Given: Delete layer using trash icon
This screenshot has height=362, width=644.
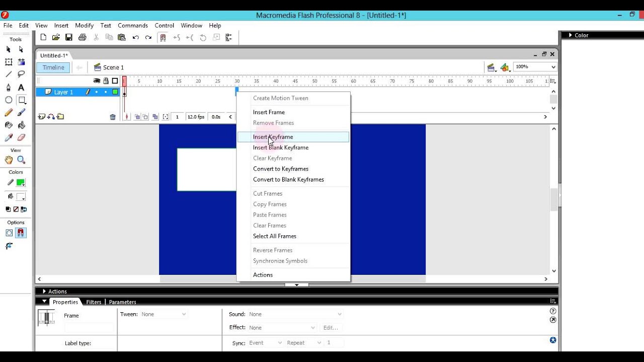Looking at the screenshot, I should tap(113, 117).
